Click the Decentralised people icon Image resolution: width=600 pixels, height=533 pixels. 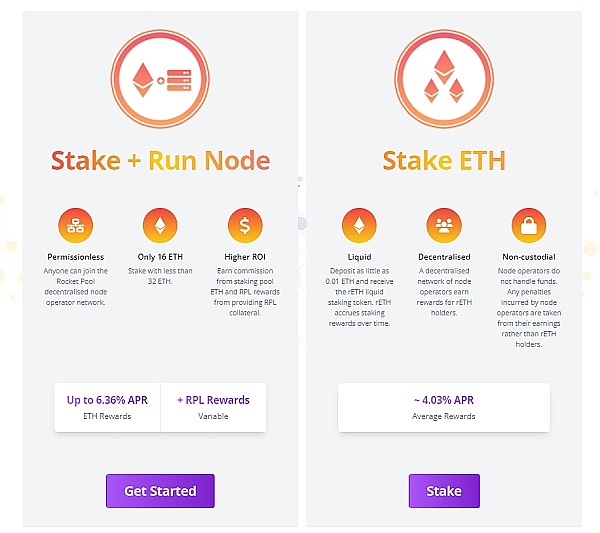point(443,223)
